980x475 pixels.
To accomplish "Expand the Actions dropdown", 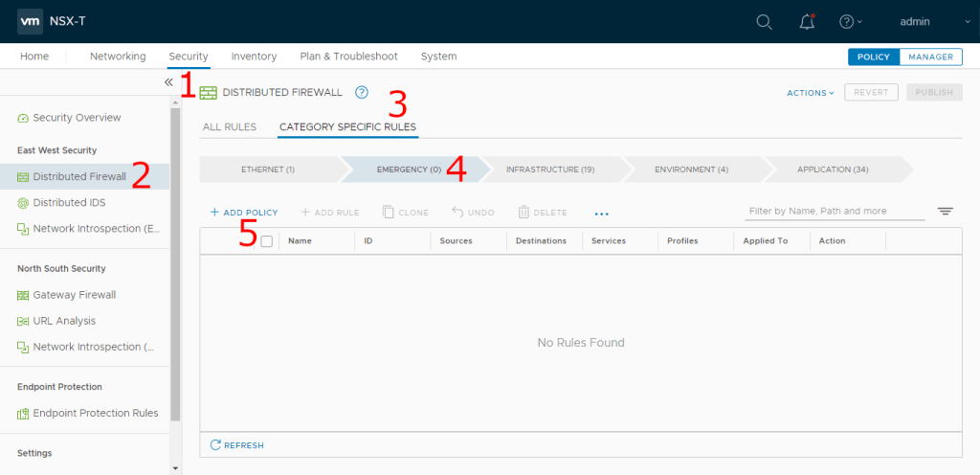I will (810, 93).
